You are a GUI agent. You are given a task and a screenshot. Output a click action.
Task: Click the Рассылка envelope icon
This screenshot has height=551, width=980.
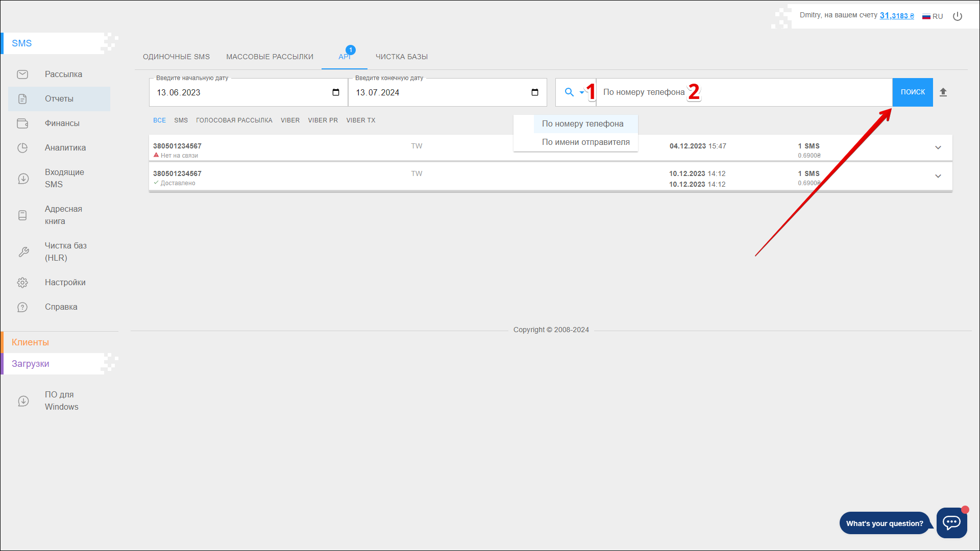[22, 74]
